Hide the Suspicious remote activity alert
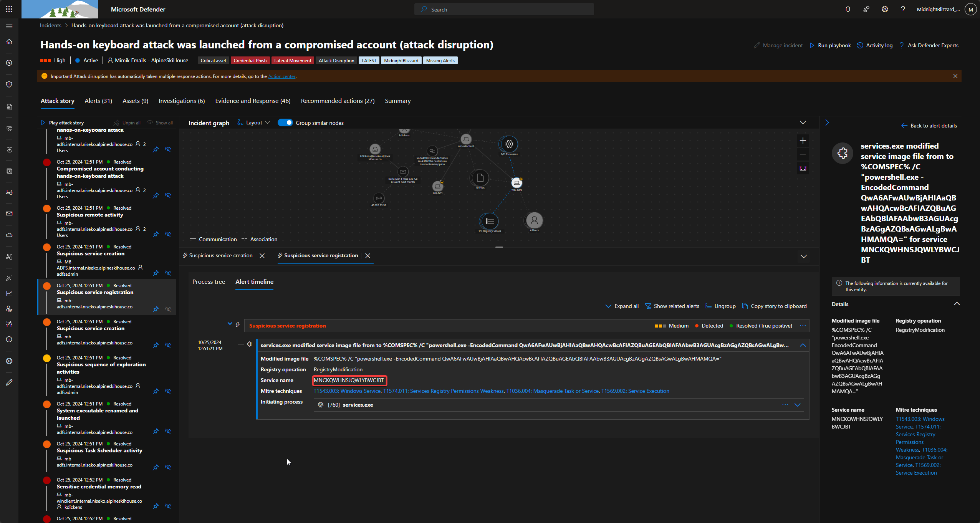Screen dimensions: 980x523 coord(168,234)
